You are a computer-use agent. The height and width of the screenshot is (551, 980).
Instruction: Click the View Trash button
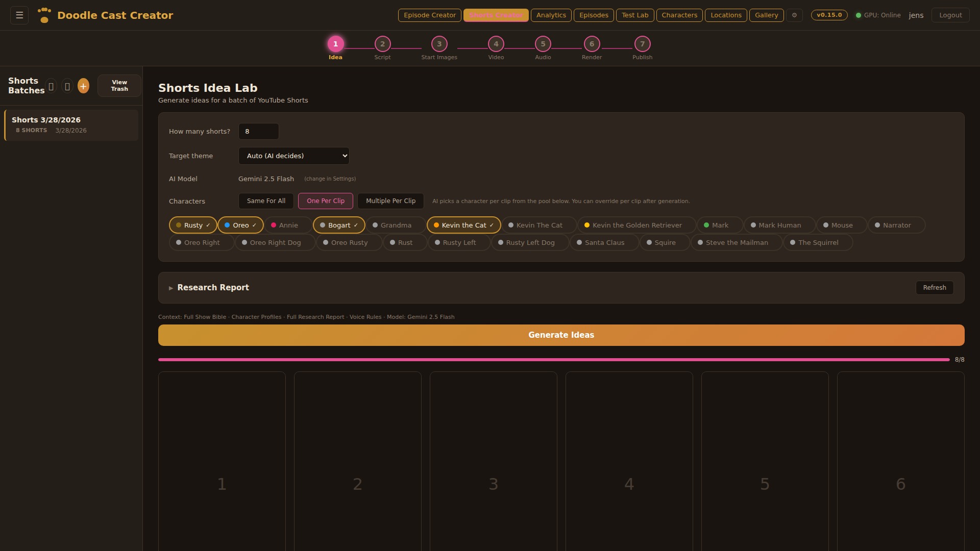tap(119, 86)
